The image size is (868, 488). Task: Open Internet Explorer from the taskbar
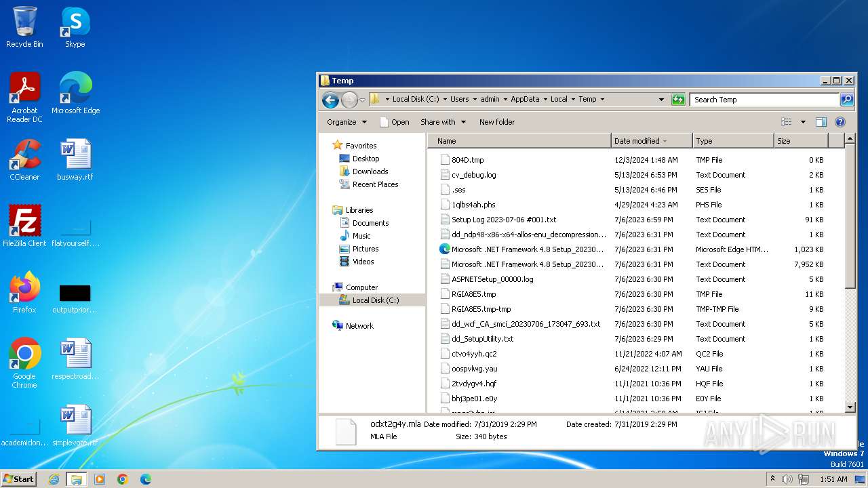click(54, 479)
